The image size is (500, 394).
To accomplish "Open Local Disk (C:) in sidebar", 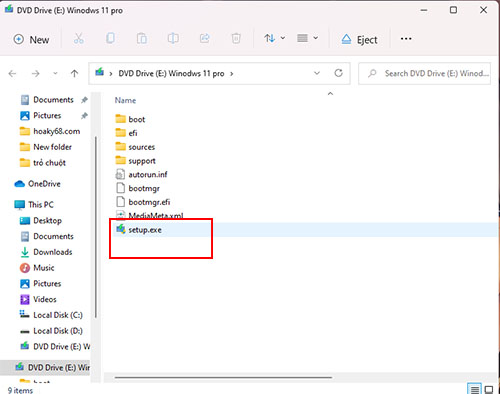I will pyautogui.click(x=51, y=315).
